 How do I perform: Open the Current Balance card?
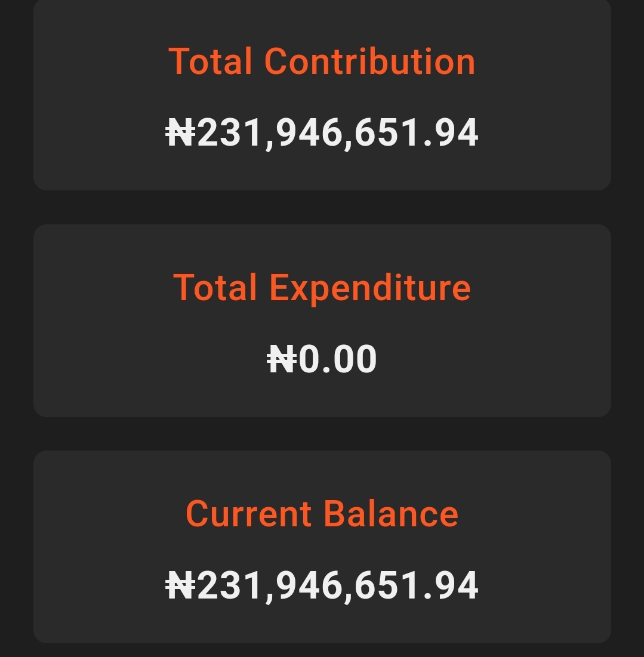click(322, 547)
